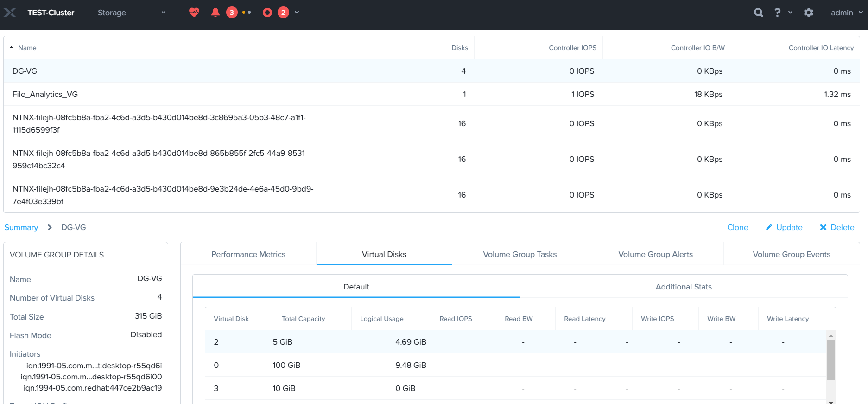Click the Delete X icon
The image size is (868, 404).
[823, 227]
